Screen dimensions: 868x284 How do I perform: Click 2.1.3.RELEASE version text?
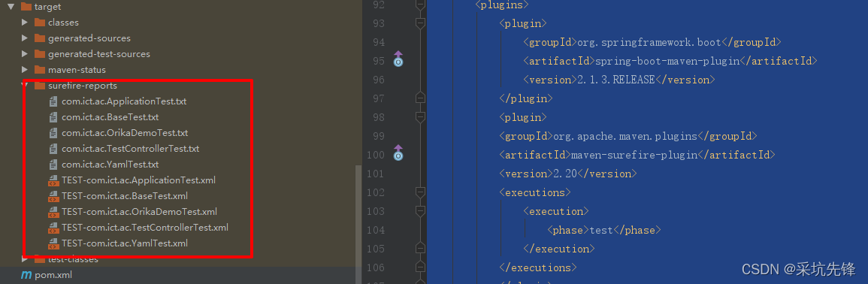tap(616, 80)
